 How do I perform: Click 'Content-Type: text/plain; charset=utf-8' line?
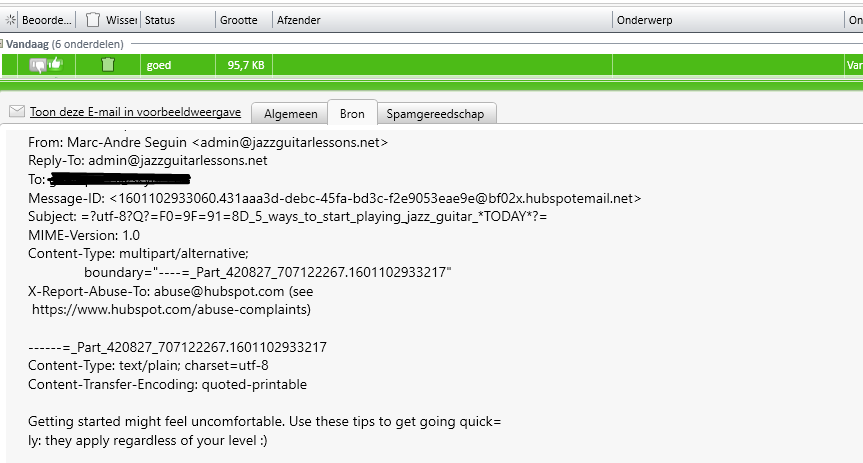click(148, 366)
